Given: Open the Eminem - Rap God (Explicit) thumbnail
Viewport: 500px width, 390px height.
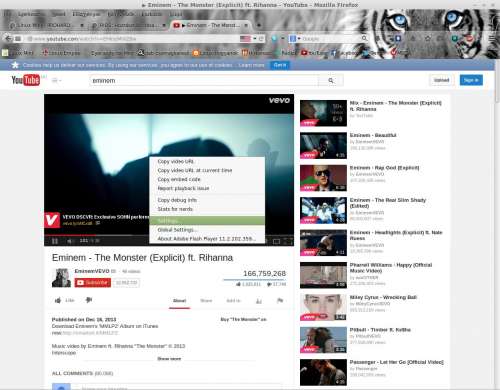Looking at the screenshot, I should [x=323, y=178].
